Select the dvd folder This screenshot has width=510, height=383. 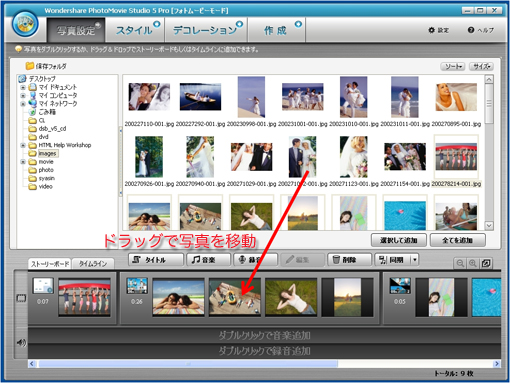click(43, 137)
